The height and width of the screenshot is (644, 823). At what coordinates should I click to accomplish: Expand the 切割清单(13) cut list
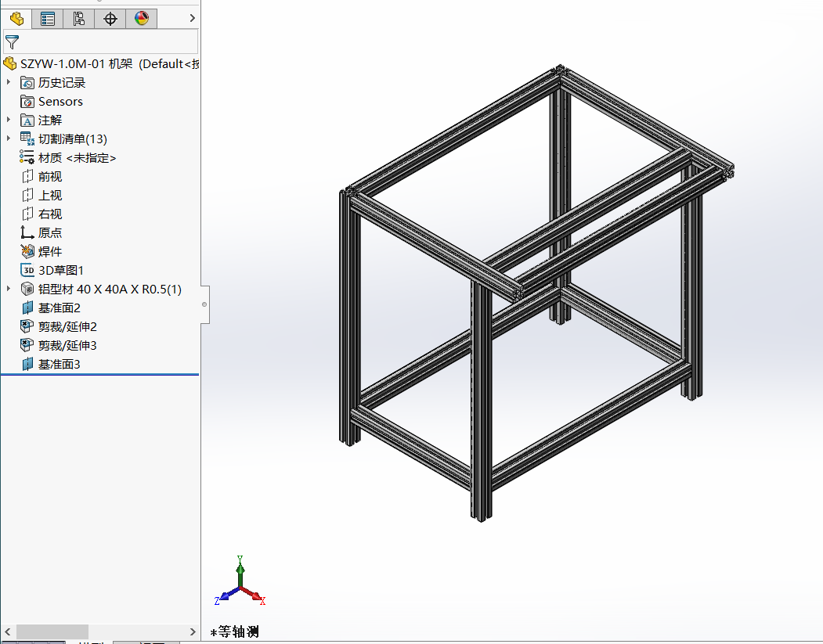pos(9,139)
